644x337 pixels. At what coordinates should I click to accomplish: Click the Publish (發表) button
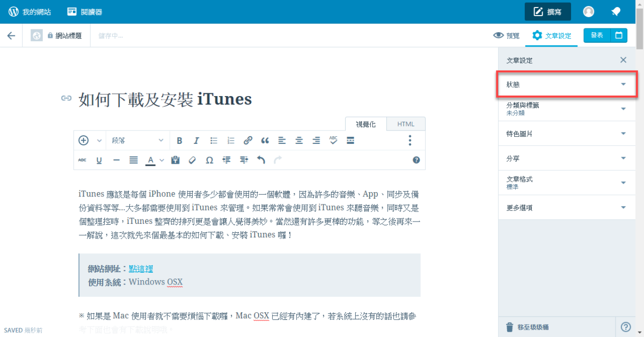point(597,35)
